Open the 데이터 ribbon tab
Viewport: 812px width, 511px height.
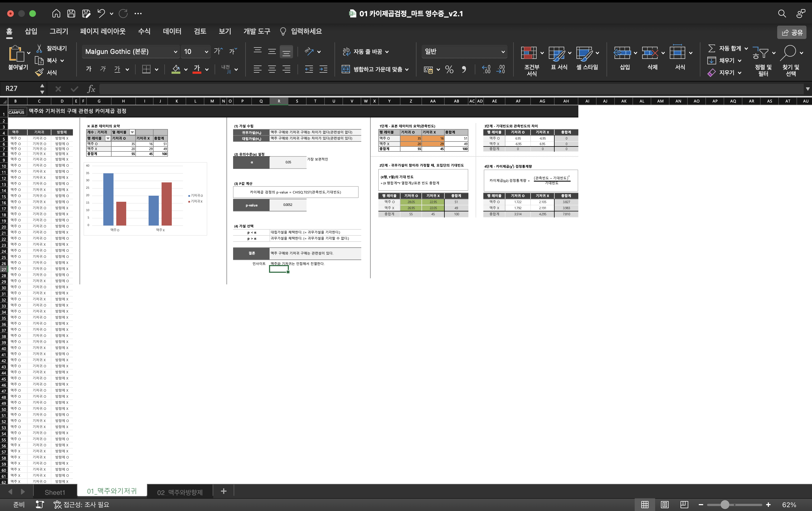tap(172, 32)
